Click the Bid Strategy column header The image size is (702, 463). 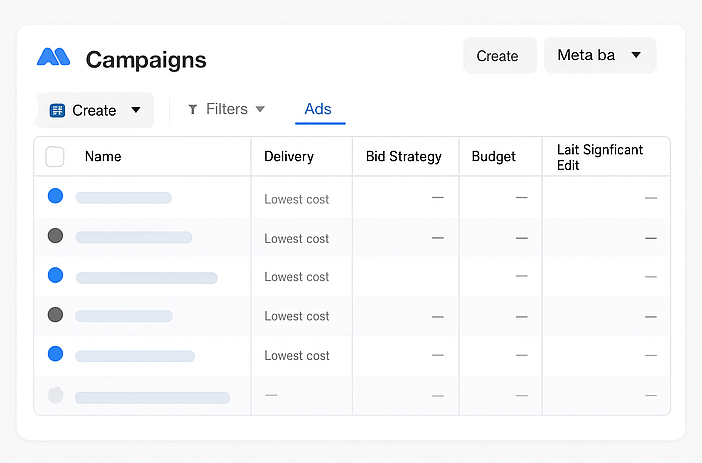click(404, 157)
